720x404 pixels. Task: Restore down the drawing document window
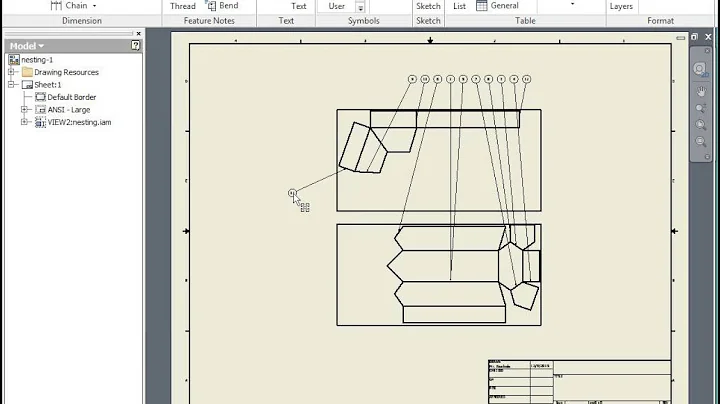coord(694,37)
